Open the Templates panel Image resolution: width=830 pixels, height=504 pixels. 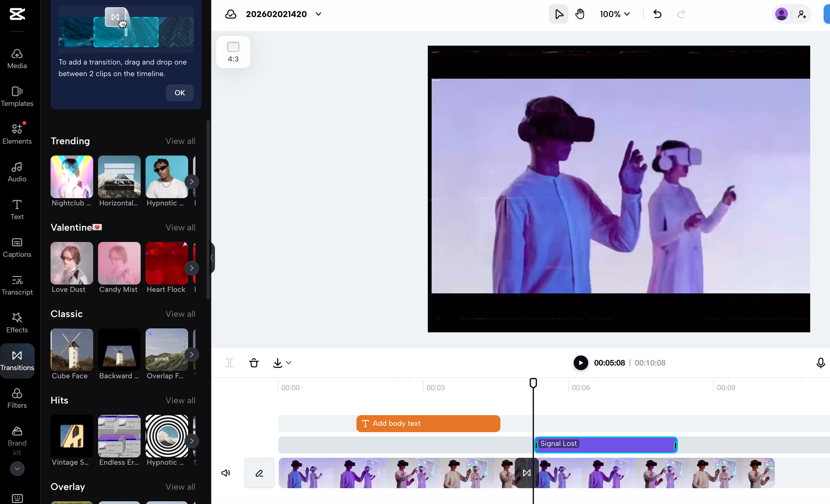pyautogui.click(x=17, y=96)
